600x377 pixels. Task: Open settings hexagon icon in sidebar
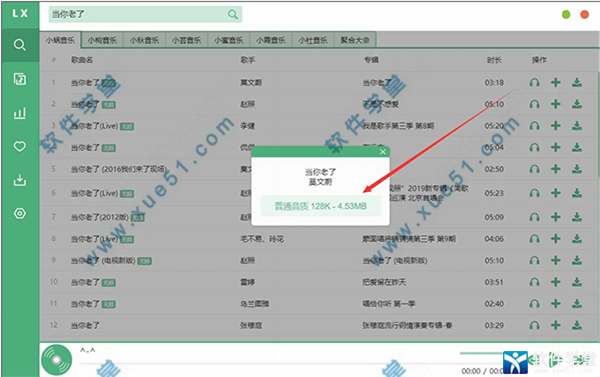(20, 213)
